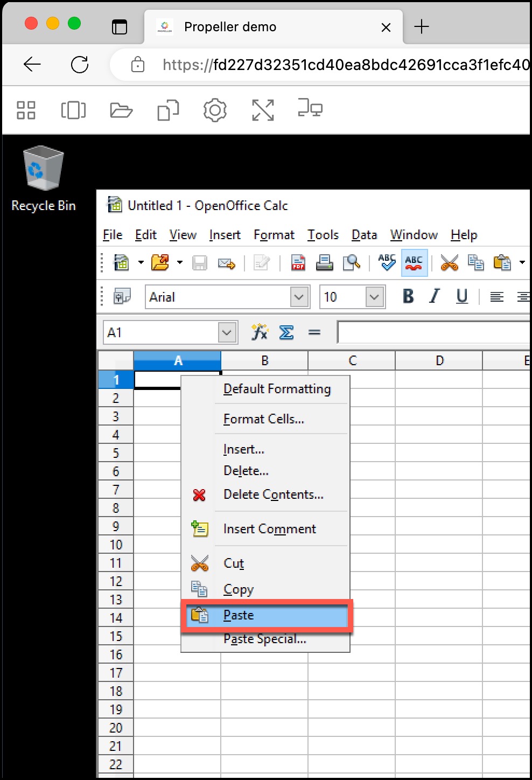Open the New document dropdown arrow
Image resolution: width=532 pixels, height=780 pixels.
click(x=141, y=263)
